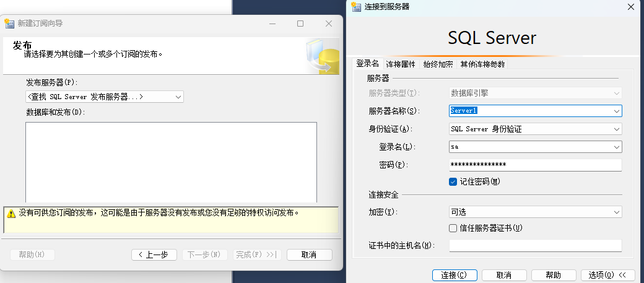644x283 pixels.
Task: Maximize the subscription wizard window
Action: point(300,24)
